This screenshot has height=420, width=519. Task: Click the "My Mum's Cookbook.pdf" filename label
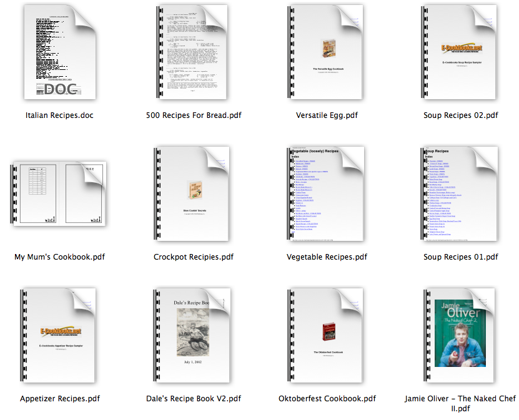[60, 257]
